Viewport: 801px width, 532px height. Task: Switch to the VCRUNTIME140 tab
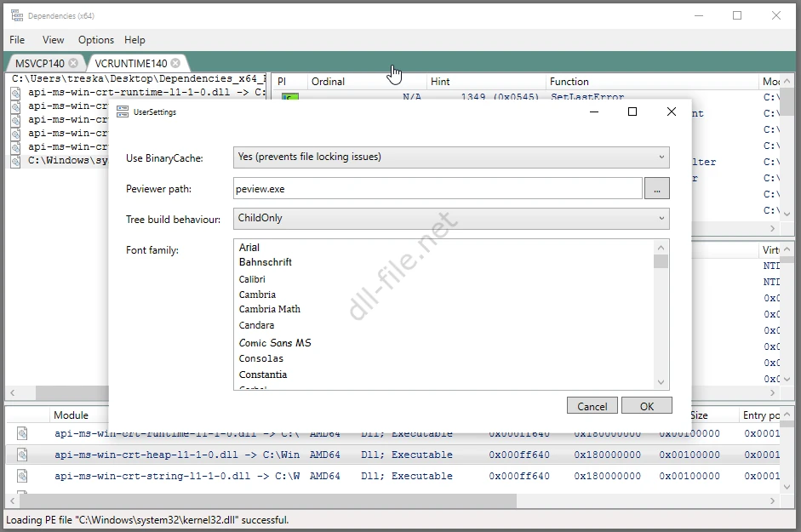(x=131, y=63)
